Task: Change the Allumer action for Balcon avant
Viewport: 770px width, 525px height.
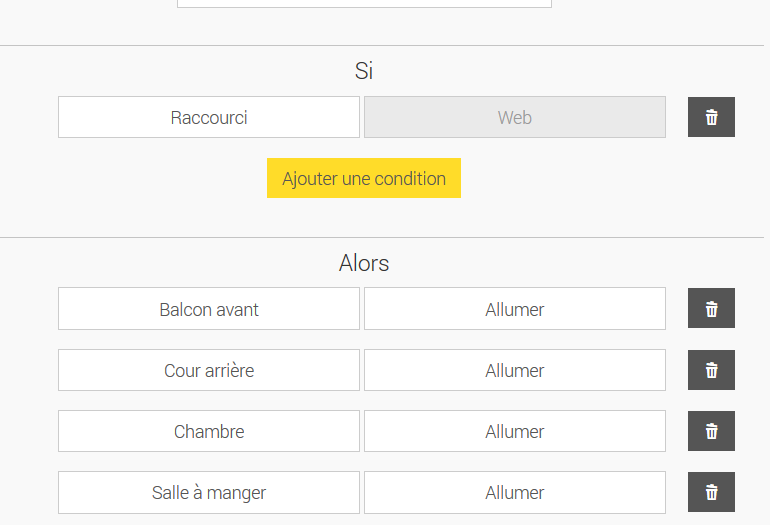Action: pos(514,309)
